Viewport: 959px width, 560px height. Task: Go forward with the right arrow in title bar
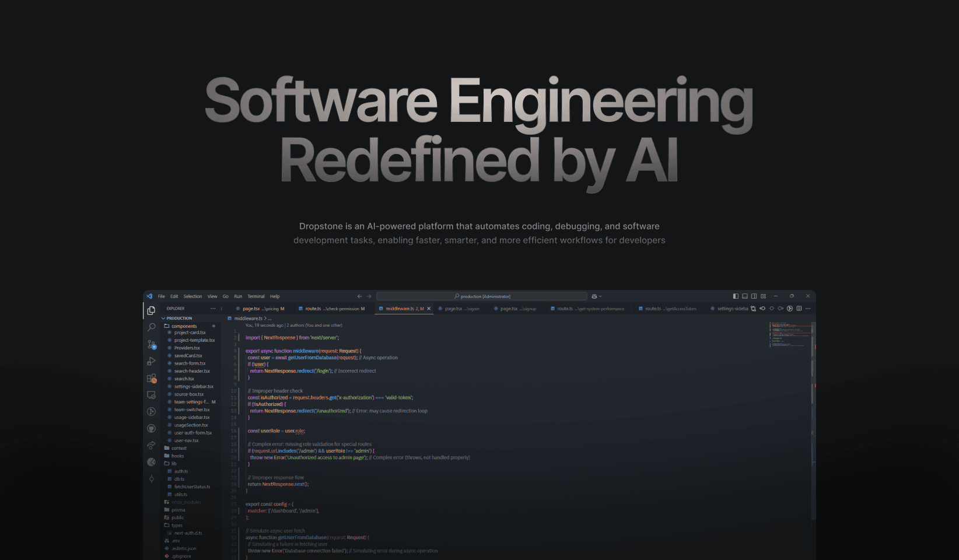pyautogui.click(x=369, y=296)
